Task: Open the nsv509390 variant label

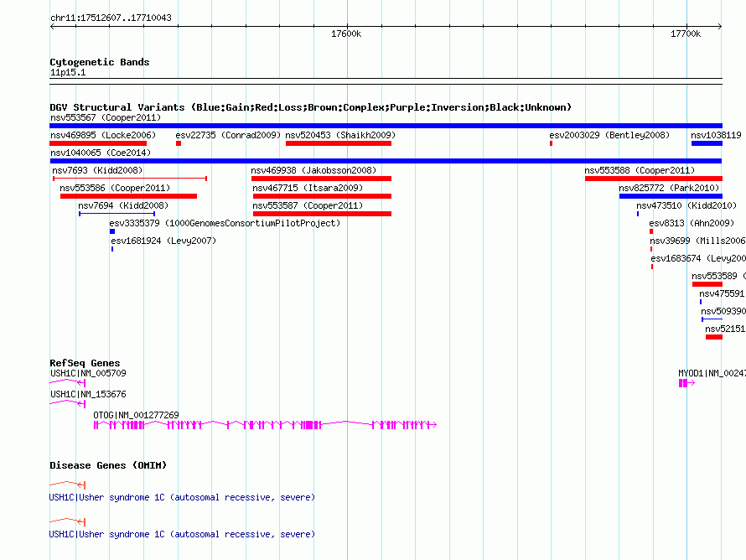Action: [723, 311]
